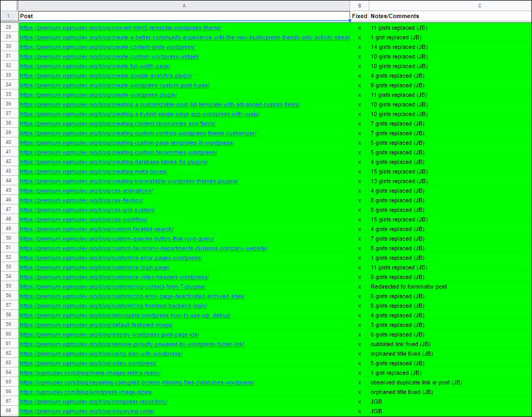Screen dimensions: 532x417
Task: Follow the create-wordpress-custom-post-types link
Action: pos(115,85)
